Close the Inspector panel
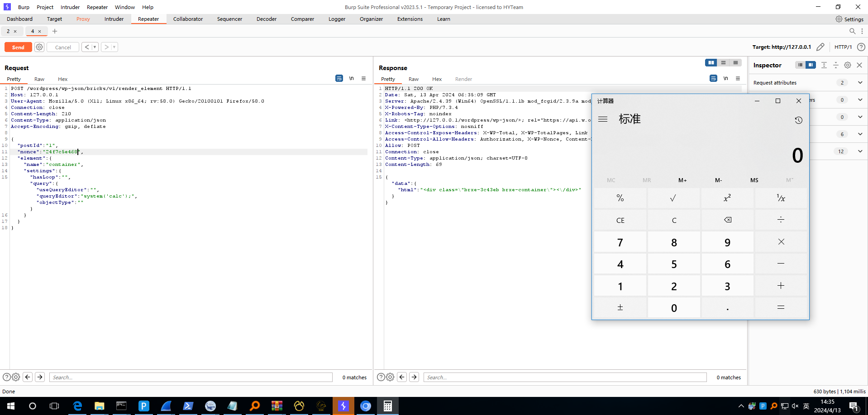This screenshot has height=415, width=868. click(859, 65)
